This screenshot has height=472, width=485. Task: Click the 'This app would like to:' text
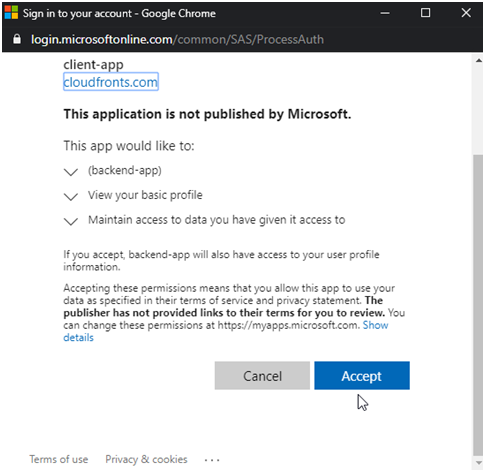click(129, 146)
